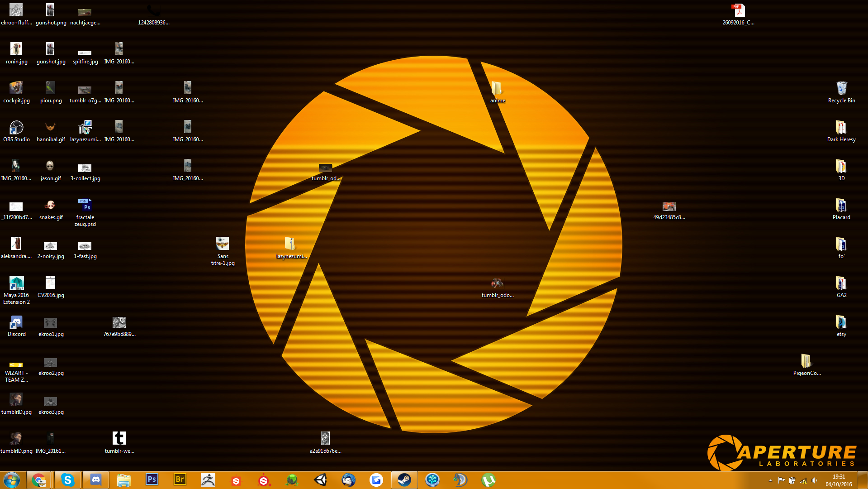
Task: Open Skype from the taskbar
Action: pyautogui.click(x=67, y=479)
